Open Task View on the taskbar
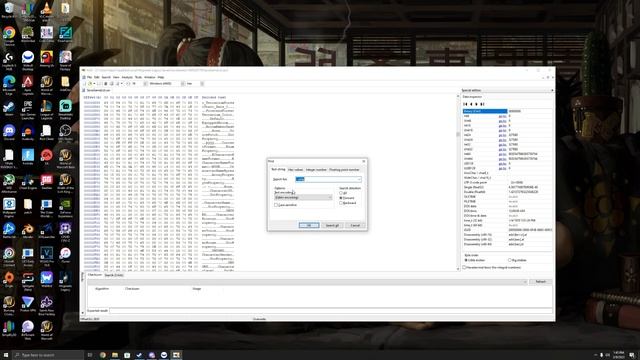 [x=90, y=355]
